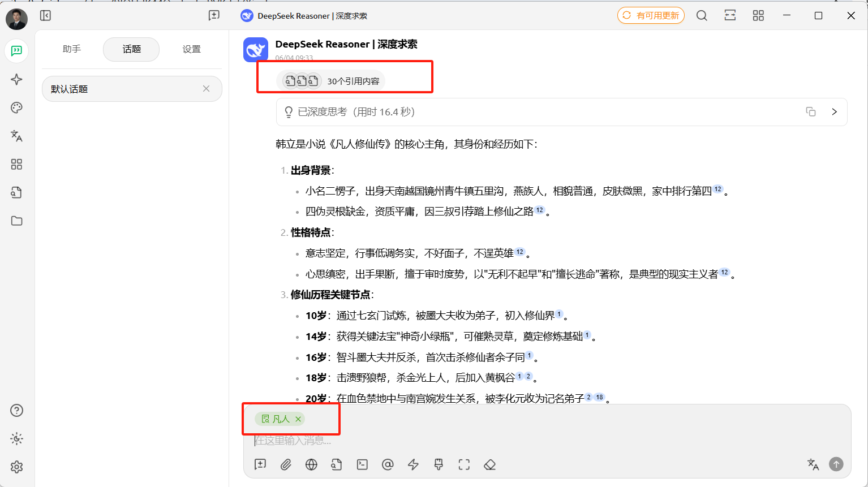Collapse the sidebar panel toggle

[46, 15]
